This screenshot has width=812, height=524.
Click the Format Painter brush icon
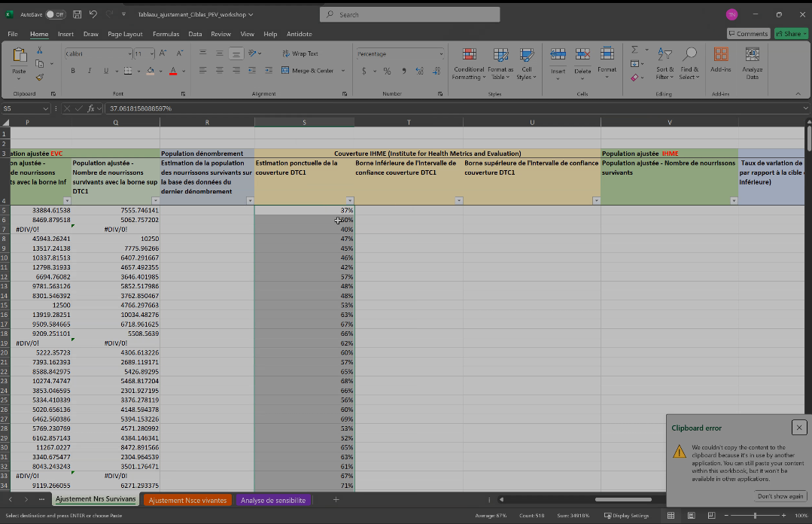coord(40,77)
